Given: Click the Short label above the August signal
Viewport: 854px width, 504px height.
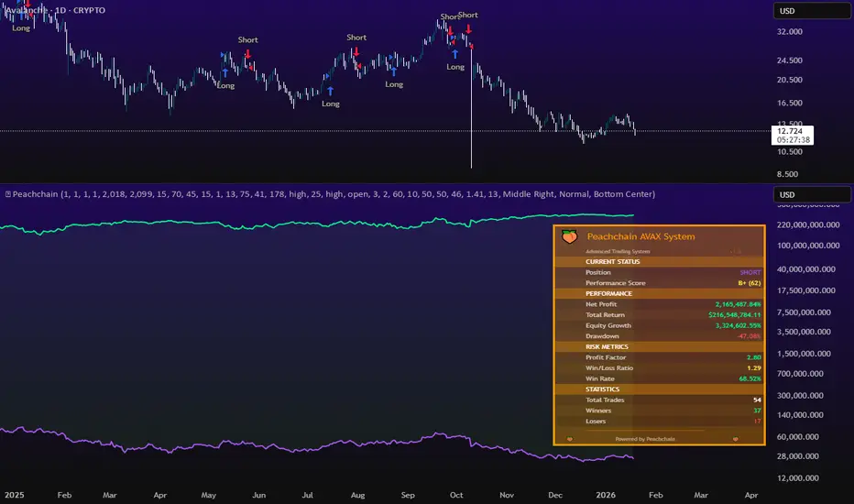Looking at the screenshot, I should pos(356,37).
